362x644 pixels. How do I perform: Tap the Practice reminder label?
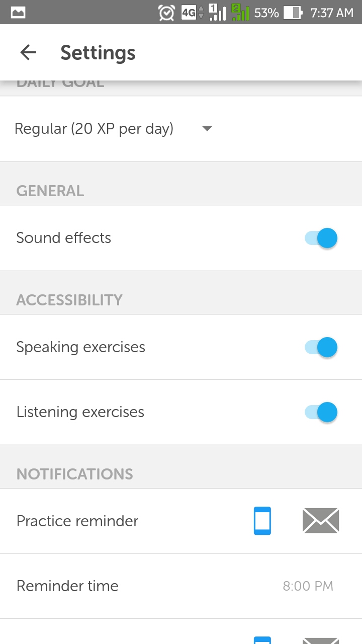pos(77,521)
